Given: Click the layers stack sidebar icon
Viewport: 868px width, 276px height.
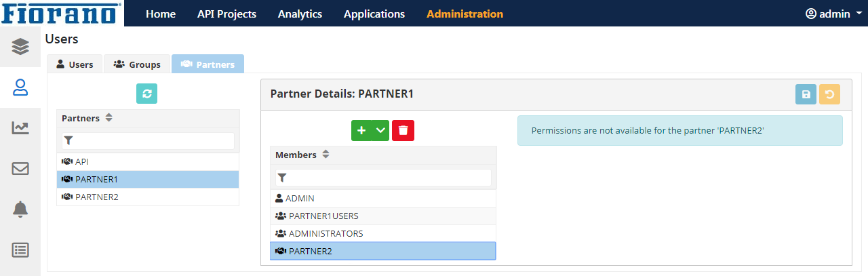Looking at the screenshot, I should tap(20, 46).
